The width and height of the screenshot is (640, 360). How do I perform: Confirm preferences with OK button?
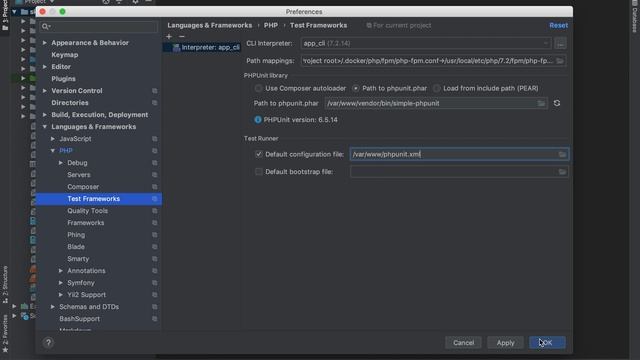[547, 343]
